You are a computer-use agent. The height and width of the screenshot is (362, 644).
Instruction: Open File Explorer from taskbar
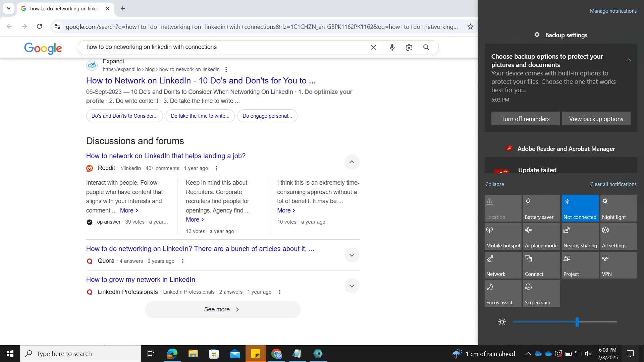[193, 354]
